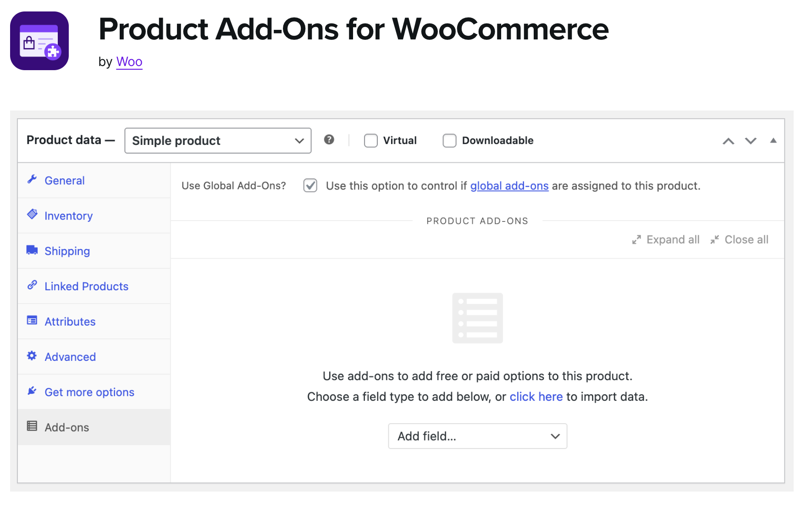The height and width of the screenshot is (509, 812).
Task: Enable the Virtual checkbox
Action: tap(370, 140)
